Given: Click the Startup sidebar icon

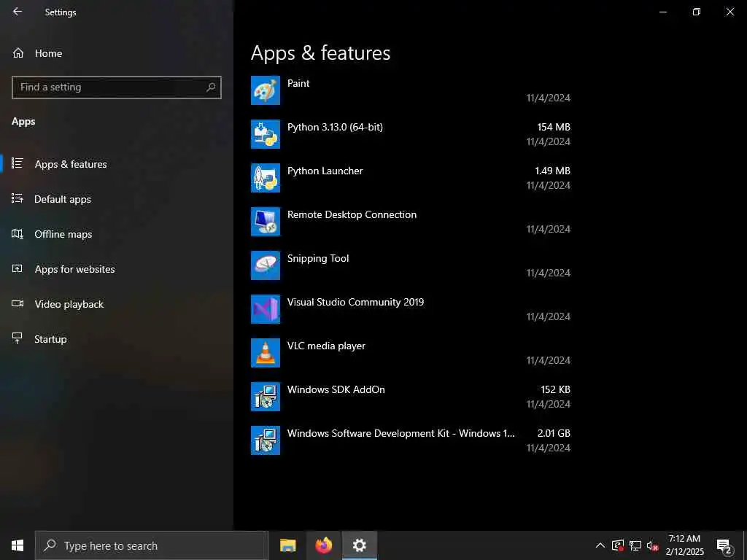Looking at the screenshot, I should tap(18, 338).
